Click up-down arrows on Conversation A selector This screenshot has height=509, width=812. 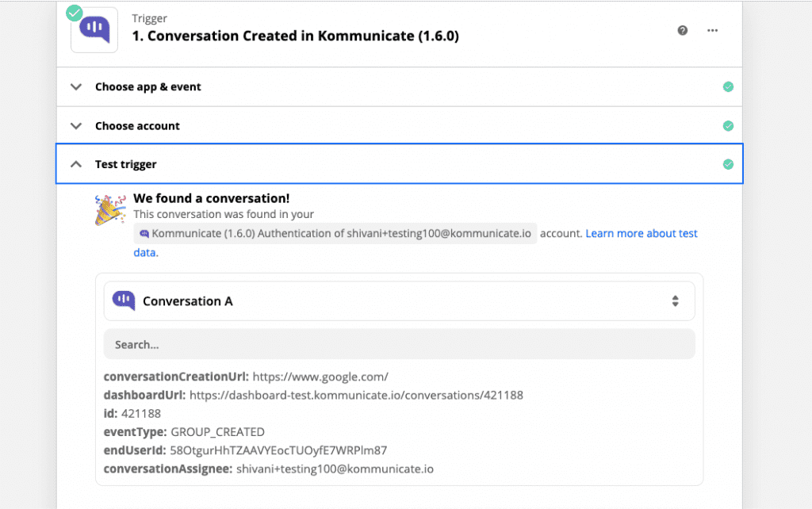(x=676, y=300)
